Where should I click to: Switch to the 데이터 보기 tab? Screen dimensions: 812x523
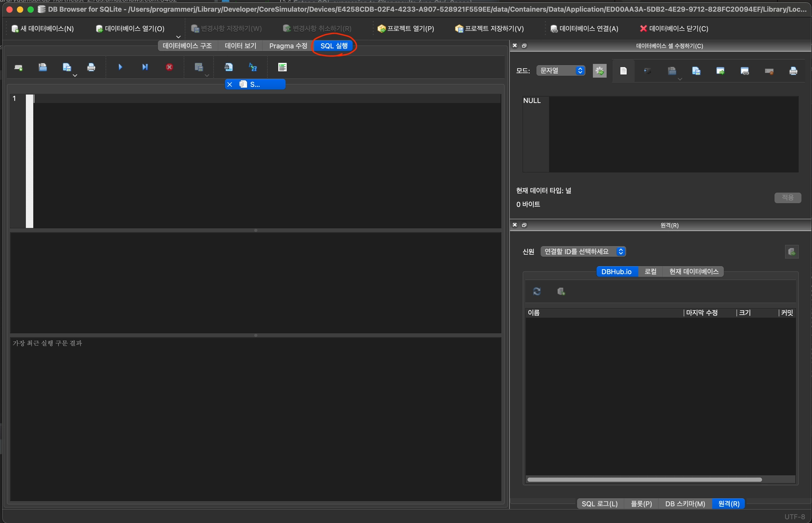coord(240,46)
